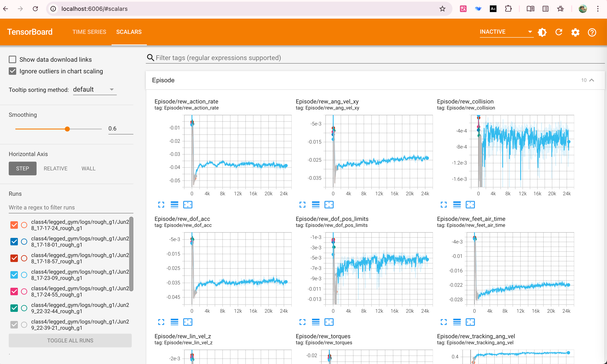607x364 pixels.
Task: Click the smoothing slider handle
Action: tap(67, 129)
